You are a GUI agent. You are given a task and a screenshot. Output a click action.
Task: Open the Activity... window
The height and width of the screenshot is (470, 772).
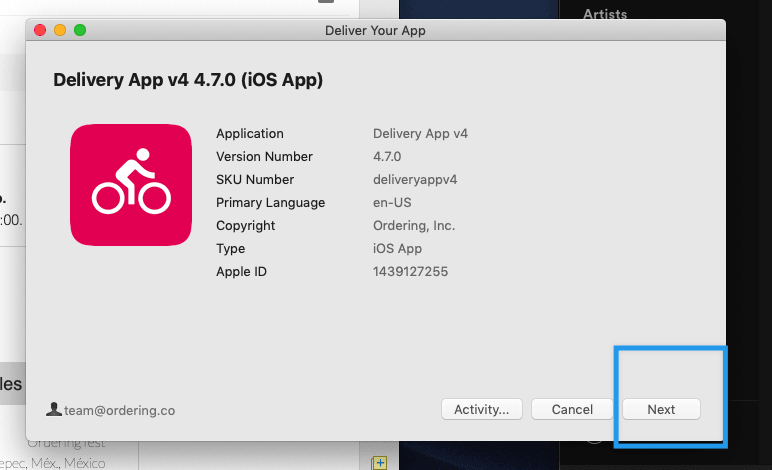tap(482, 409)
